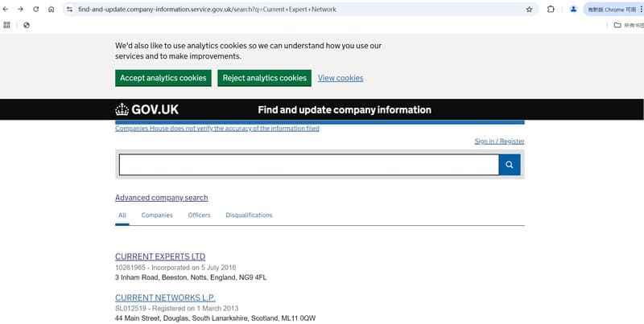The image size is (644, 324).
Task: Open Advanced company search link
Action: click(162, 198)
